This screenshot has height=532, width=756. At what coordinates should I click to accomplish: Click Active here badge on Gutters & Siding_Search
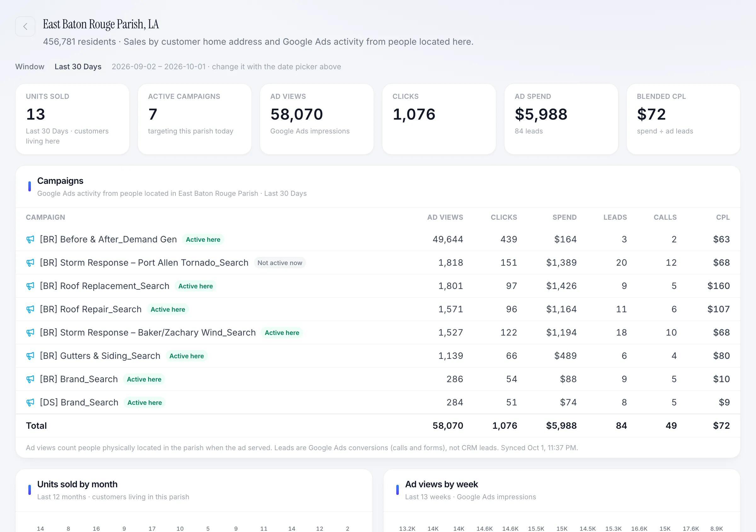pyautogui.click(x=187, y=356)
